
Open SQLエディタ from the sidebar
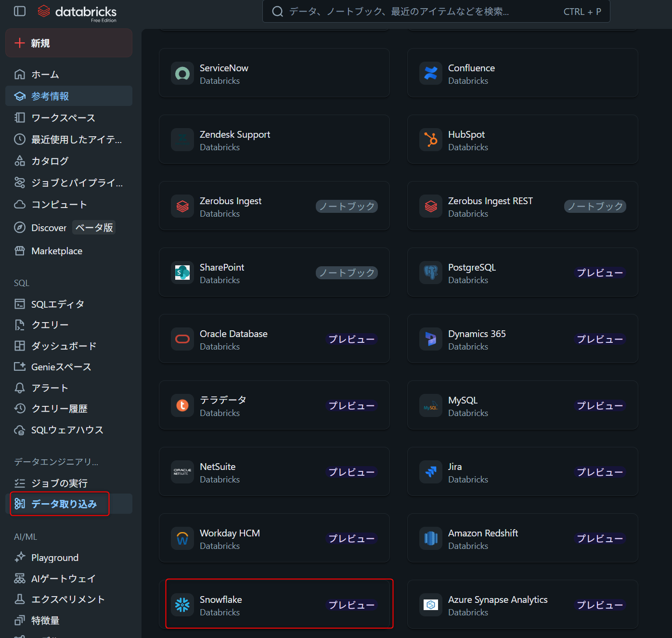(69, 304)
